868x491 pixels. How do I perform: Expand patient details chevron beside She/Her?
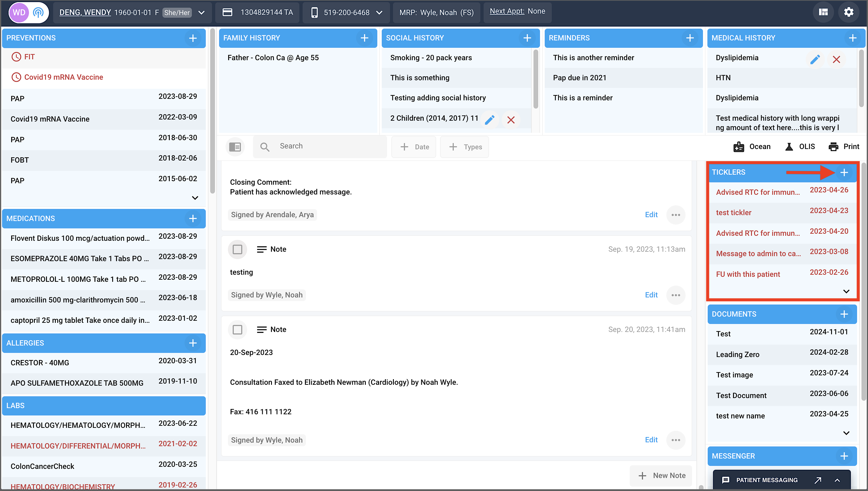201,12
